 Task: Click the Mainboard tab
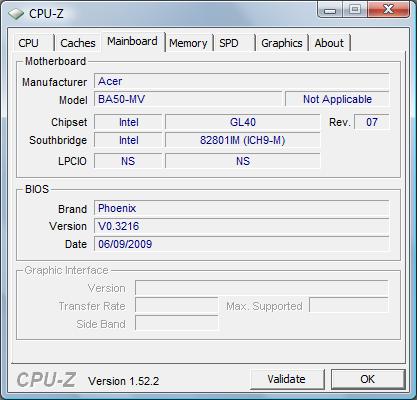[x=132, y=42]
